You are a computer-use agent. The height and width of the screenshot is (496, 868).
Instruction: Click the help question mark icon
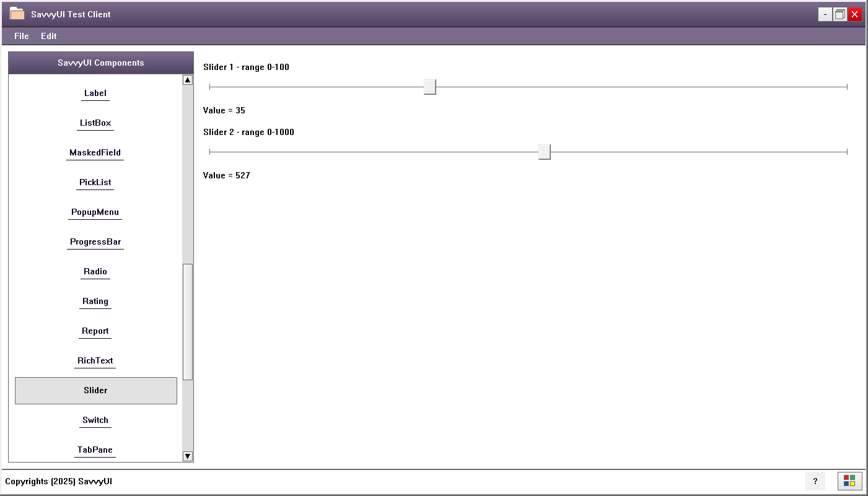point(815,481)
